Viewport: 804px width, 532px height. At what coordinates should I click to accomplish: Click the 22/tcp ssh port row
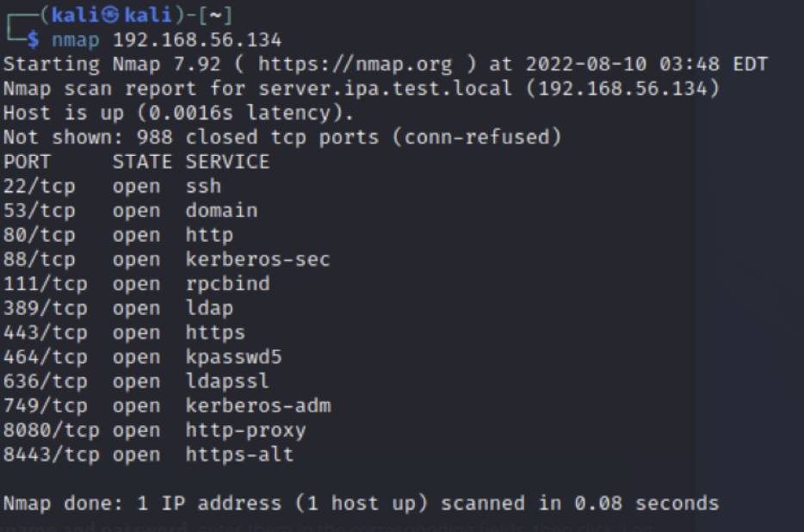coord(112,186)
